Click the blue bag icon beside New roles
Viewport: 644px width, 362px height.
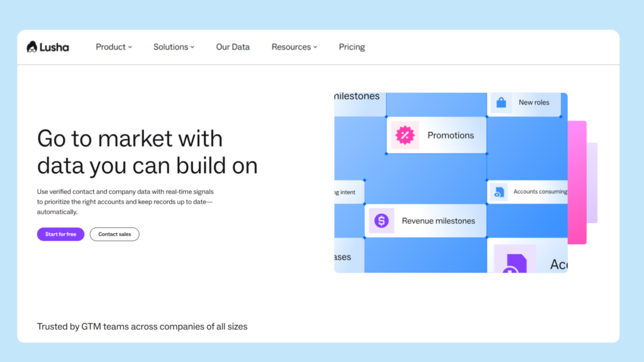[x=501, y=102]
